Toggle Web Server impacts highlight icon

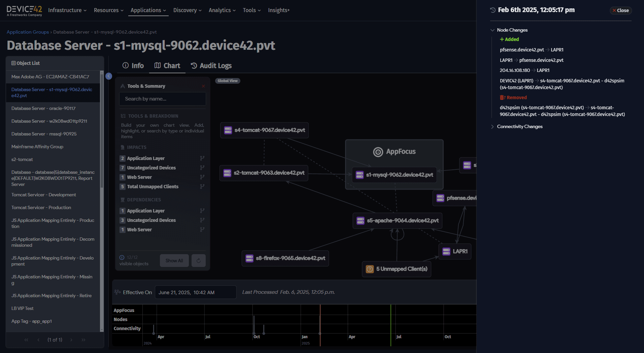(x=202, y=177)
